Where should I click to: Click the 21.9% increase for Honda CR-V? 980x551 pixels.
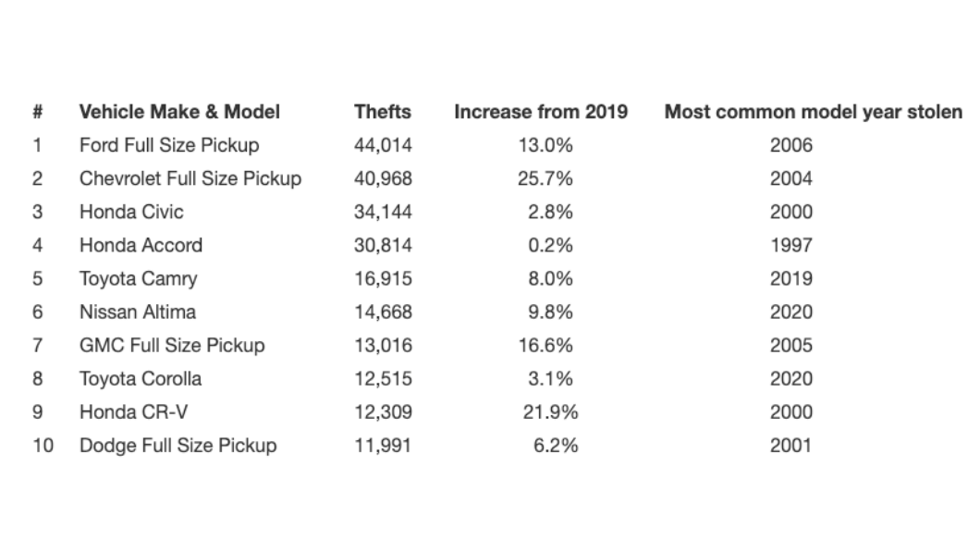click(x=550, y=412)
